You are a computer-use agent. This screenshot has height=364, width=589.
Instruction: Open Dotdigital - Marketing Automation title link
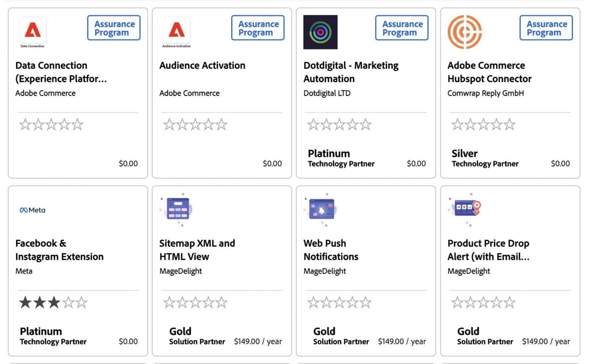click(351, 72)
